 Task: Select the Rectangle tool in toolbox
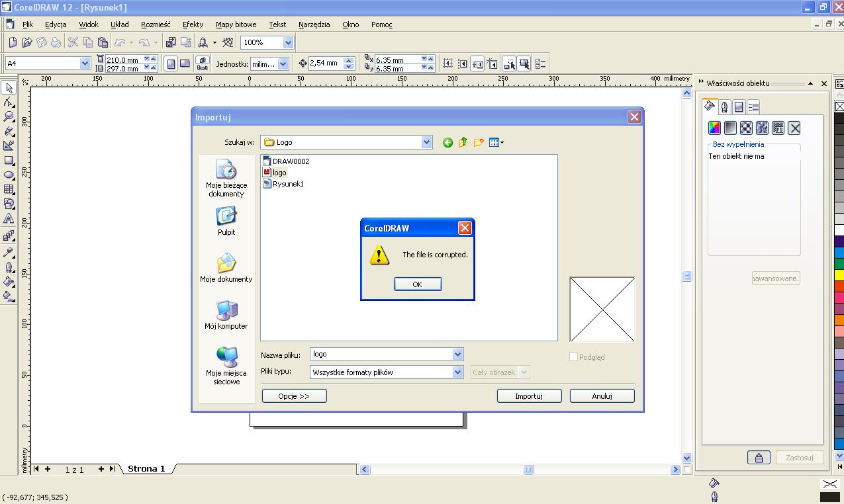pyautogui.click(x=9, y=161)
